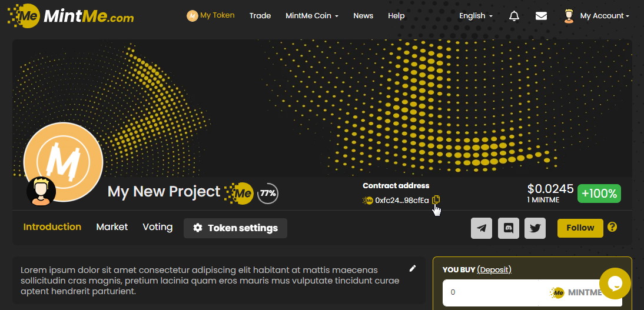Click the help question mark beside Follow
Screen dimensions: 644x310
[x=612, y=227]
